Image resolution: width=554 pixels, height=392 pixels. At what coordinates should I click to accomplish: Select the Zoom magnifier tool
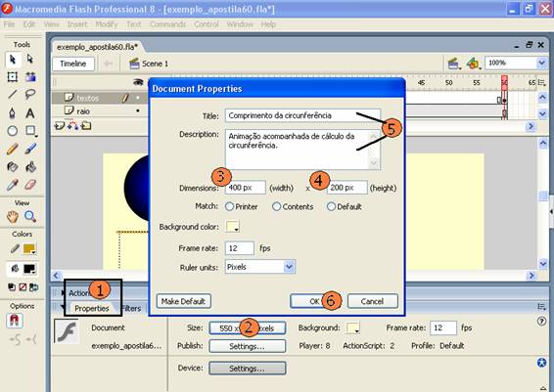coord(30,217)
